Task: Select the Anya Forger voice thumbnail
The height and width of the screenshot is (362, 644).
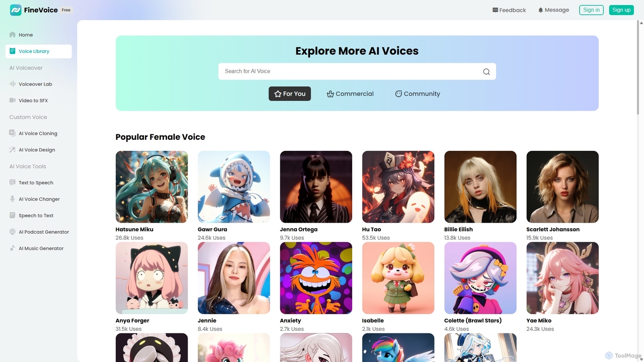Action: (x=151, y=278)
